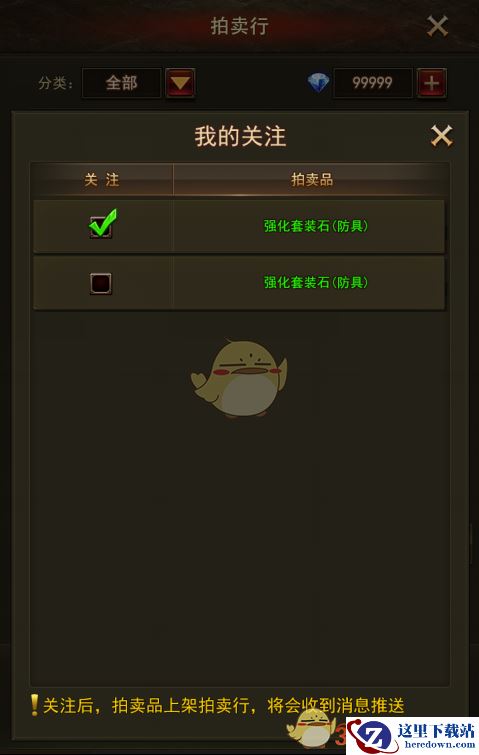Add diamonds with the red plus button
The image size is (479, 755).
tap(431, 83)
